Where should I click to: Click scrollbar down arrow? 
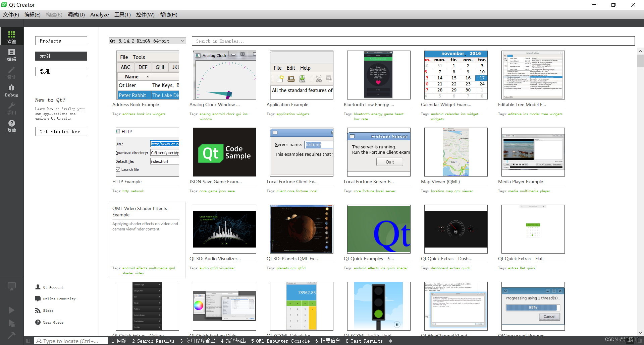(x=640, y=333)
